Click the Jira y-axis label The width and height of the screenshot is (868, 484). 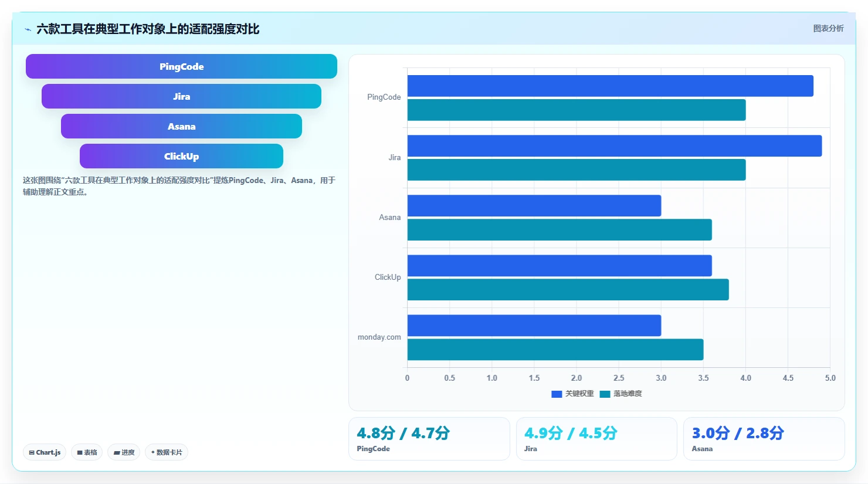point(395,158)
